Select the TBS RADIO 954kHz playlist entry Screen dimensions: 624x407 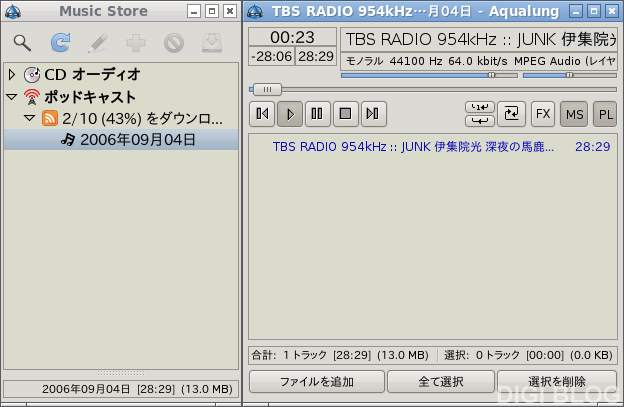[433, 147]
